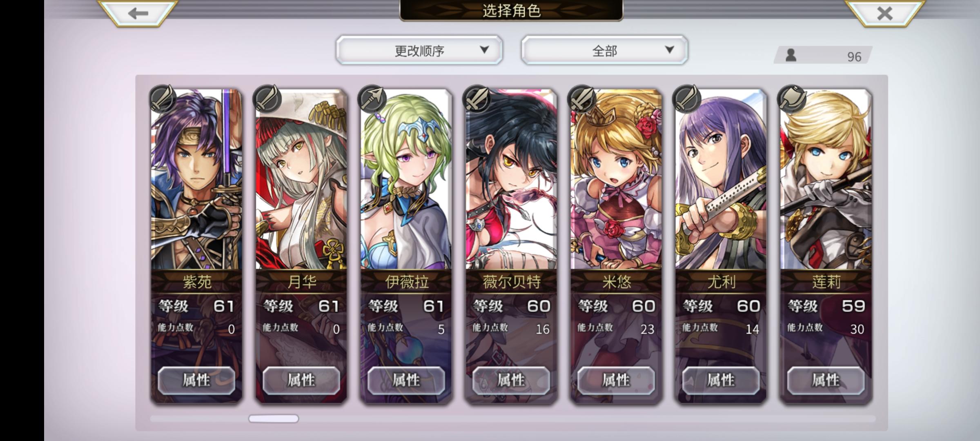Open the 更改顺序 sort dropdown

(419, 50)
